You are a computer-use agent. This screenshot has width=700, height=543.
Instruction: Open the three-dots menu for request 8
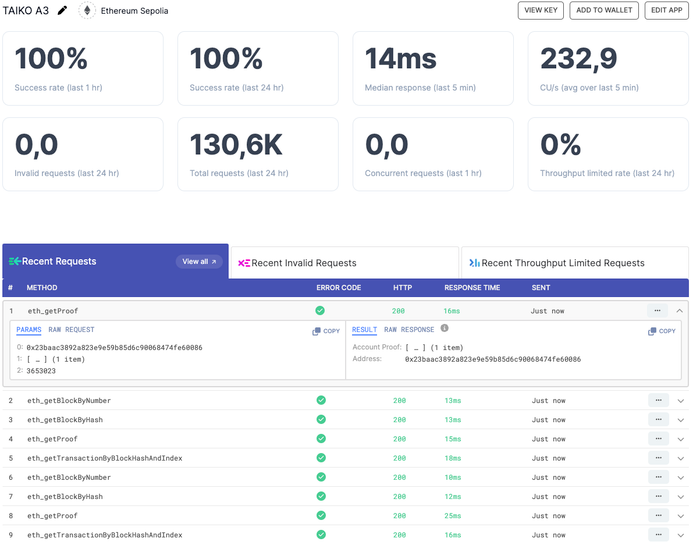point(658,515)
